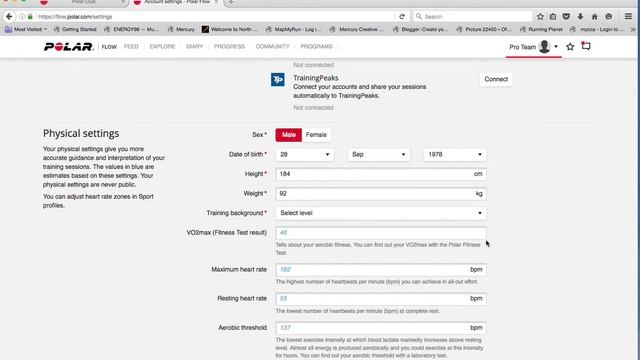This screenshot has height=360, width=640.
Task: Click the Height input field
Action: coord(381,174)
